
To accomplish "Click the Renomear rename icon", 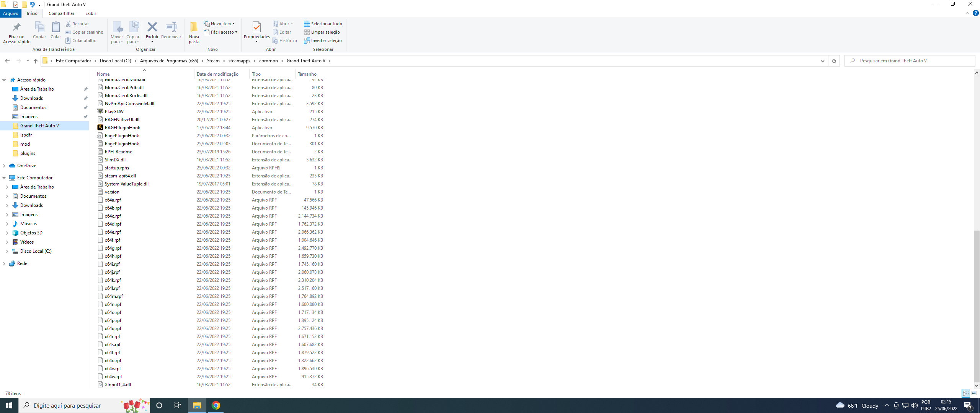I will point(171,27).
